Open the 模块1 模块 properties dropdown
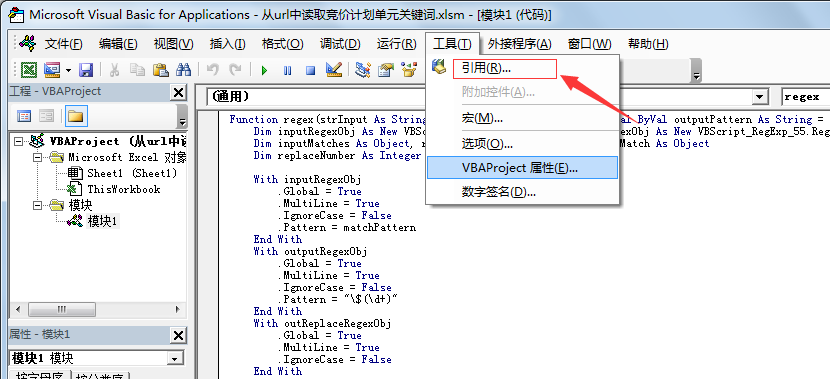Viewport: 830px width, 379px height. (x=175, y=359)
